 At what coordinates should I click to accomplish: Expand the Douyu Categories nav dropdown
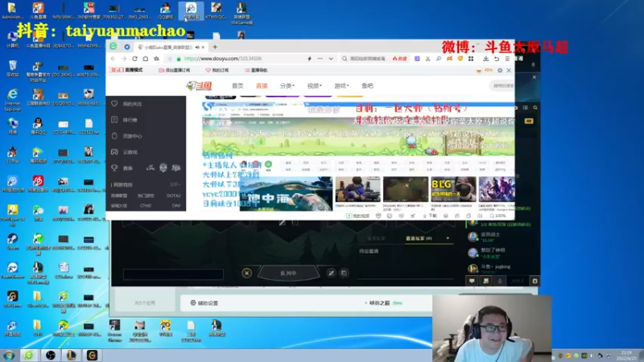coord(287,86)
